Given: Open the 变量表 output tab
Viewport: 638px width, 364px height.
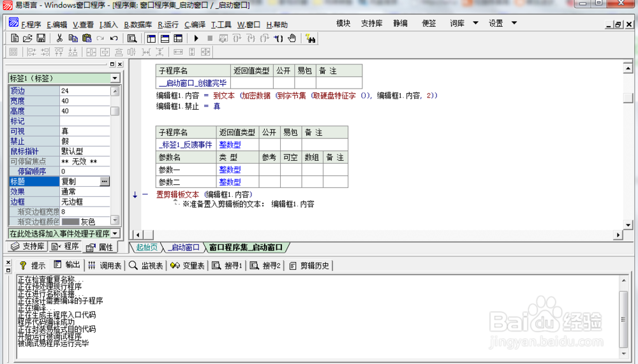Looking at the screenshot, I should (x=187, y=266).
